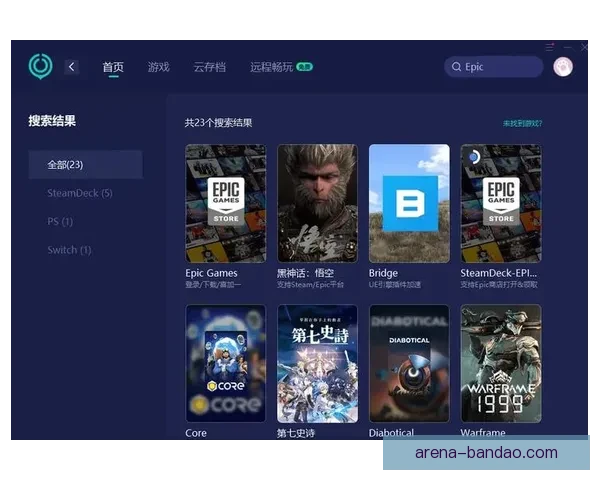Click the SteamDeck-EPI... title text
Viewport: 600px width, 480px height.
[499, 273]
